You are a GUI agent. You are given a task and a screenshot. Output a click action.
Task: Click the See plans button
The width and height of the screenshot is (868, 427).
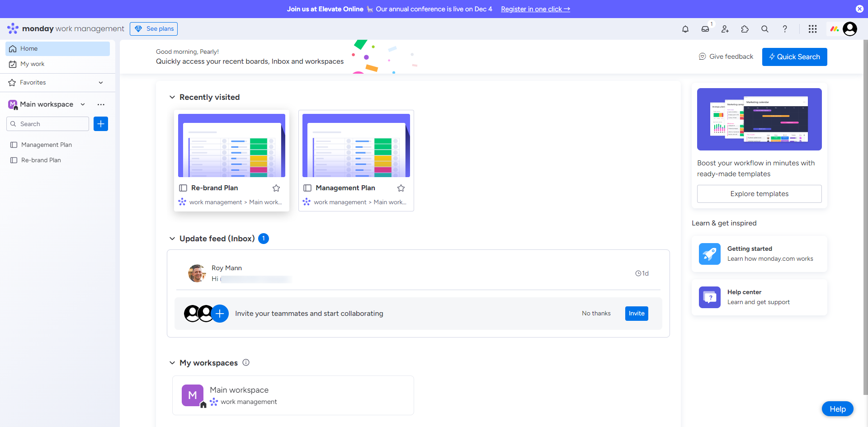(154, 29)
